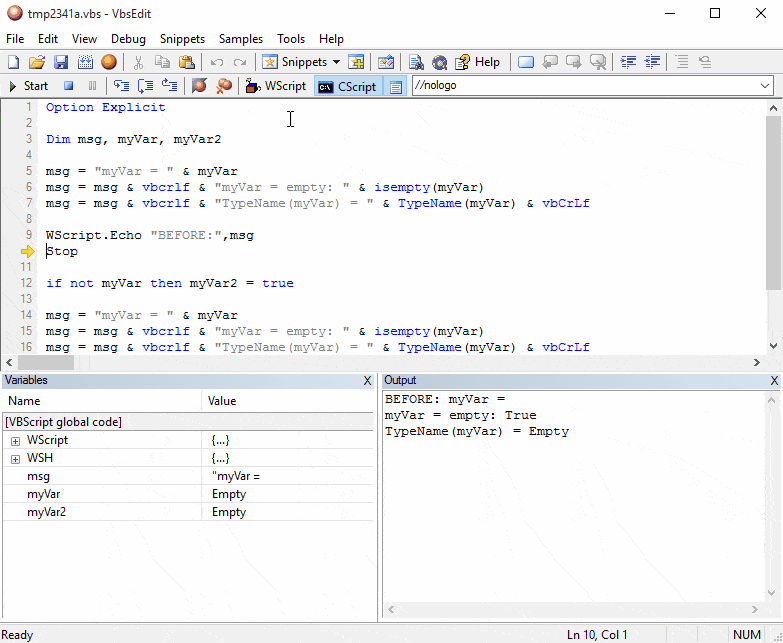Click the Help toolbar button

[478, 62]
